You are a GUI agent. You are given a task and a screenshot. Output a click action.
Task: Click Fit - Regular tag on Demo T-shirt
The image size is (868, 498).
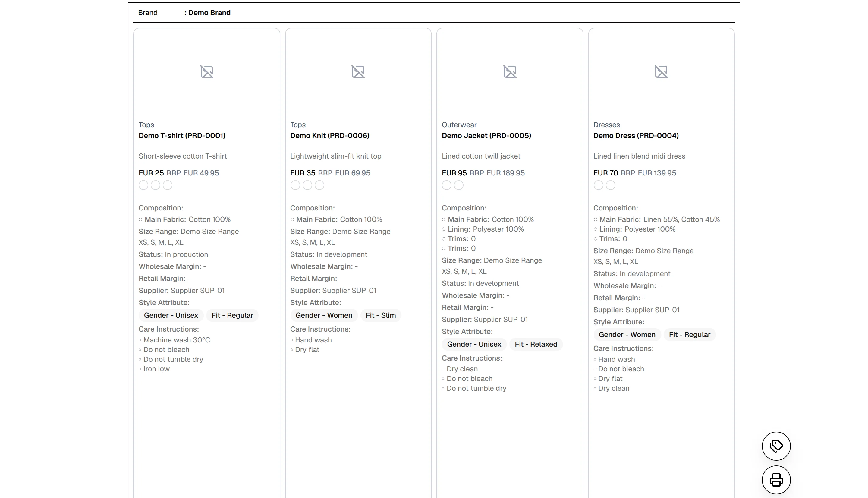[232, 315]
